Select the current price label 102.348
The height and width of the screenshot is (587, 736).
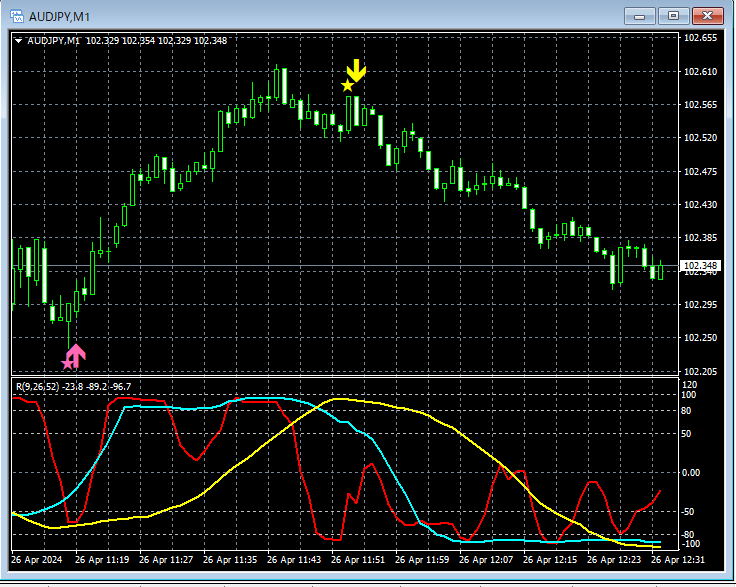point(699,266)
